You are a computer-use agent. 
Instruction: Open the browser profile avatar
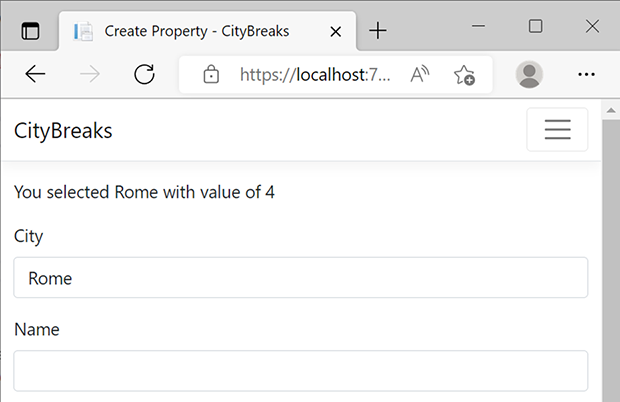[529, 74]
